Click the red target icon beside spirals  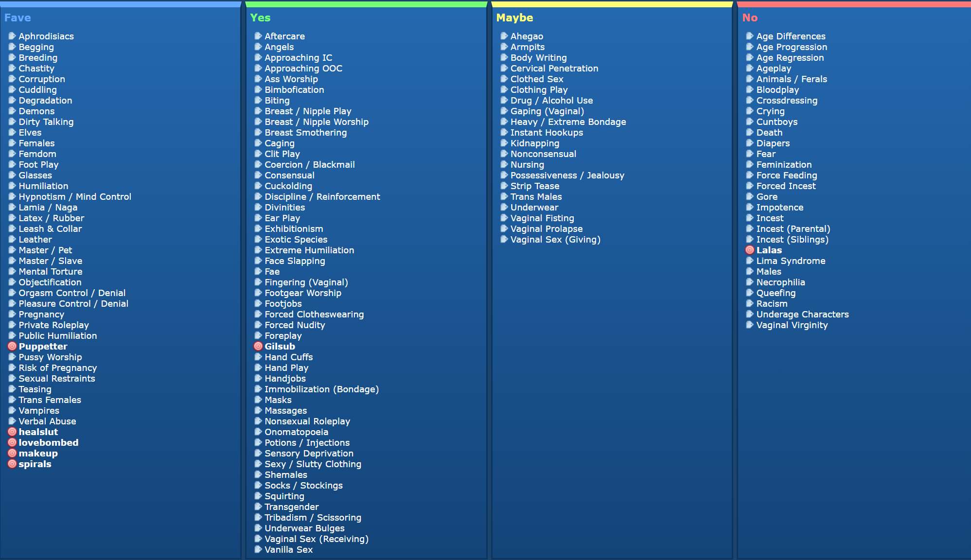point(12,464)
